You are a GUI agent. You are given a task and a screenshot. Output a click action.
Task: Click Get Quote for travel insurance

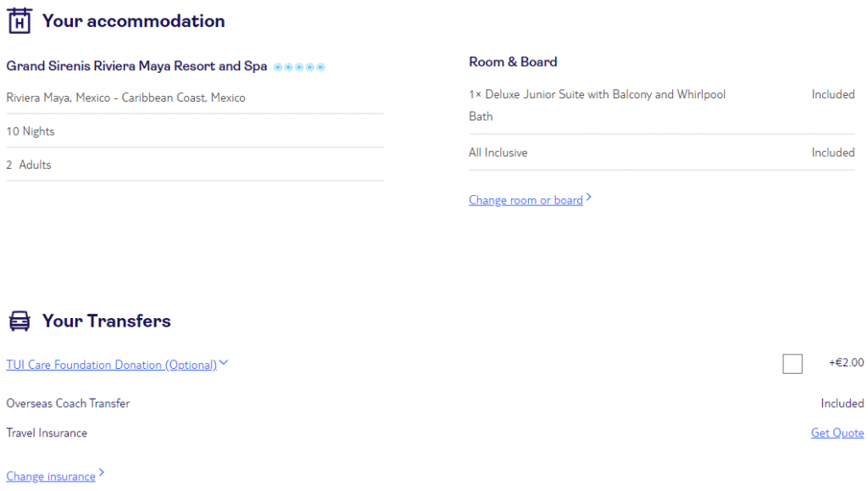click(x=837, y=432)
